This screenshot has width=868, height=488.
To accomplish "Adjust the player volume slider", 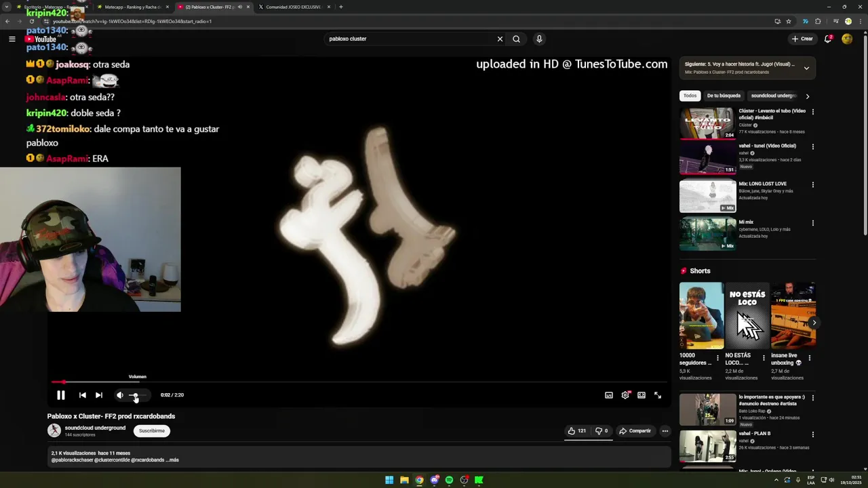I will (139, 395).
